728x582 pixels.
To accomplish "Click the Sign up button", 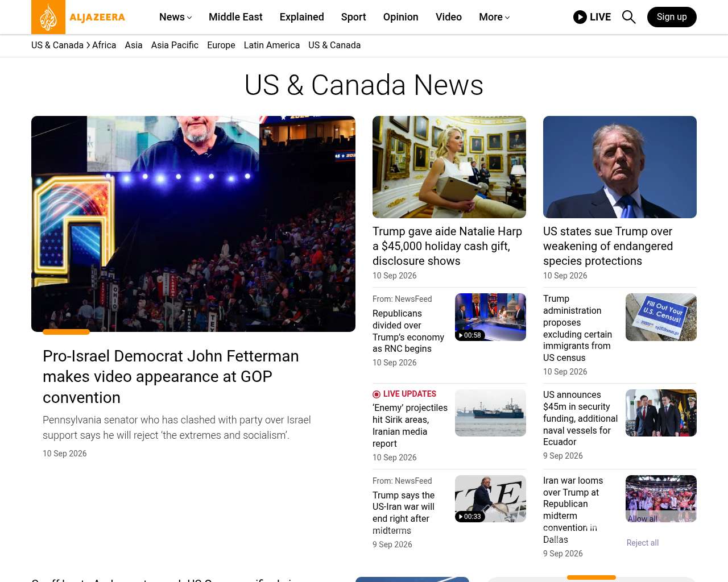I will point(672,17).
